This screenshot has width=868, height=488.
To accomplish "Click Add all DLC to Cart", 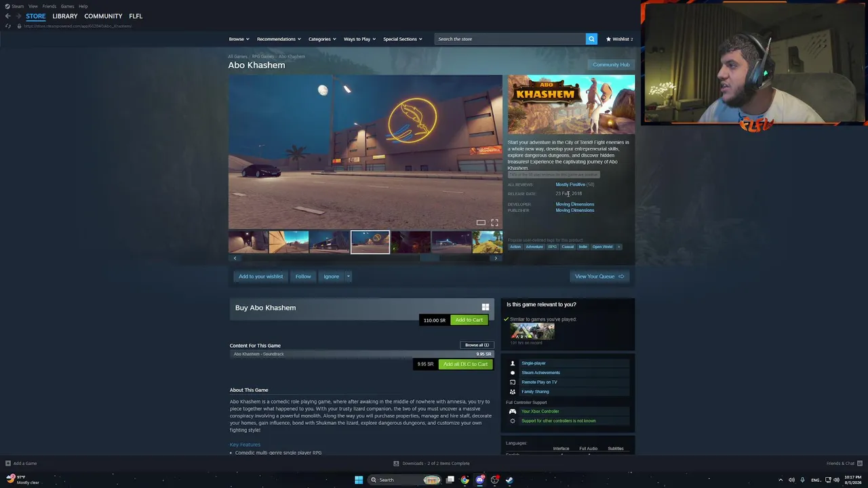I will [465, 364].
